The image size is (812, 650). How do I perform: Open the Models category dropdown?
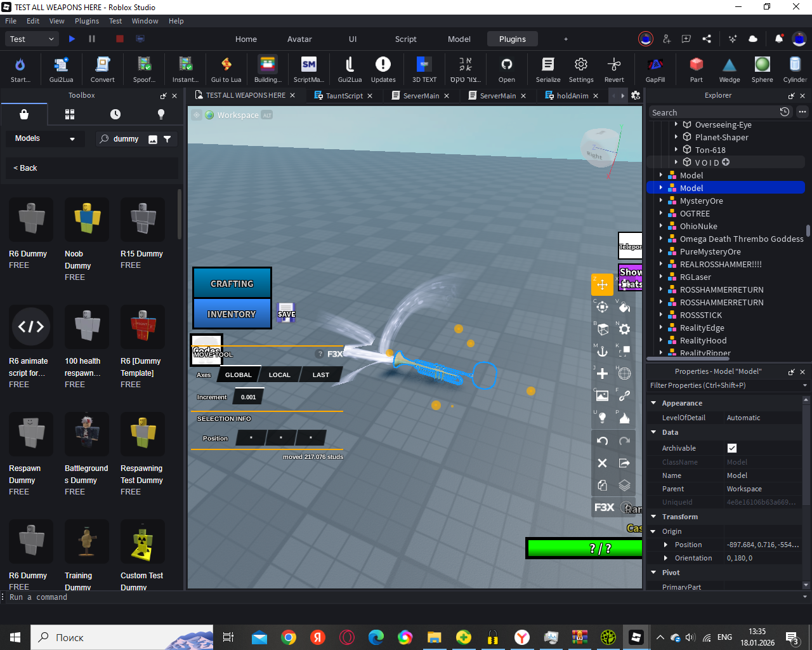pos(44,138)
